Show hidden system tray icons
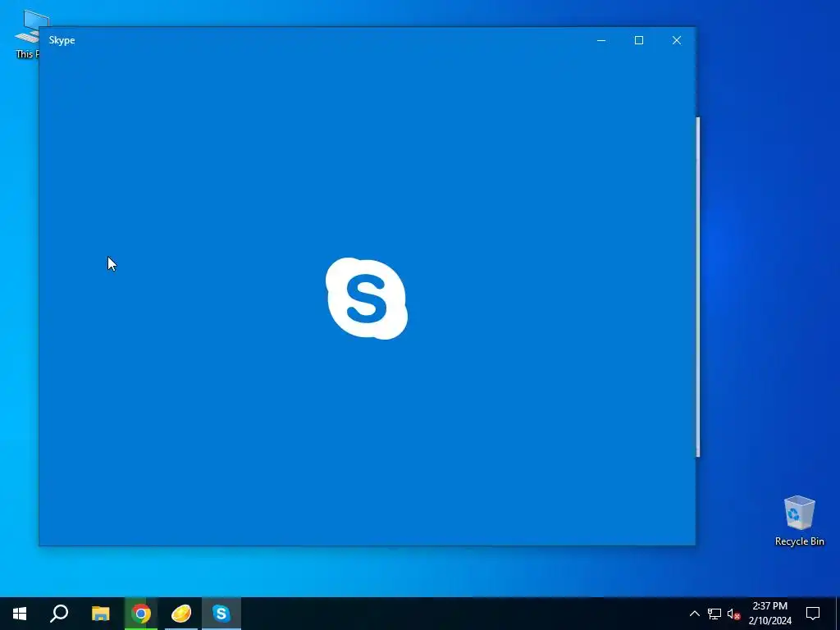The image size is (840, 630). (x=694, y=614)
